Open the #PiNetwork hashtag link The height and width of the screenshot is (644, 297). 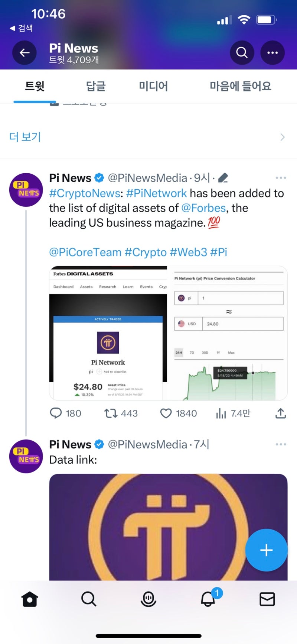(x=156, y=193)
